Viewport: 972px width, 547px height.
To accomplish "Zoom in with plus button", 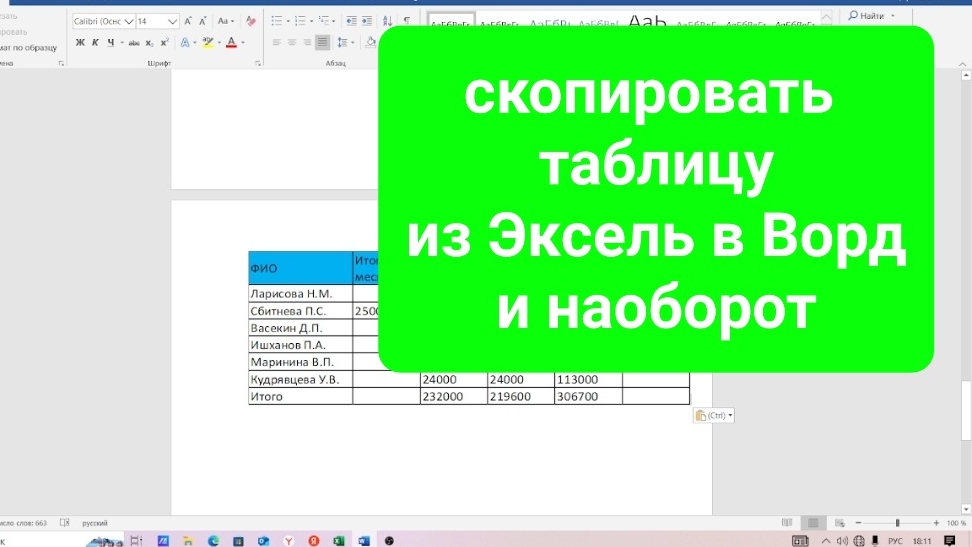I will [936, 523].
